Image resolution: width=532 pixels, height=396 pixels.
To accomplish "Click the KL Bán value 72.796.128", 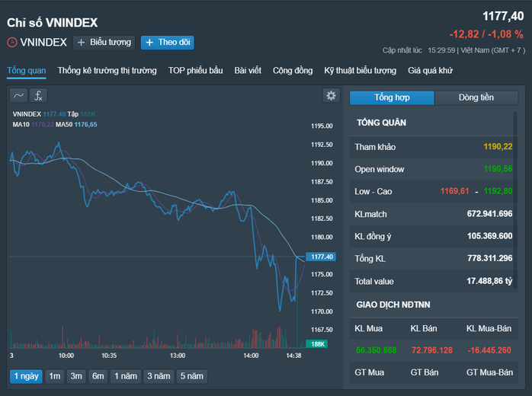I will [432, 350].
